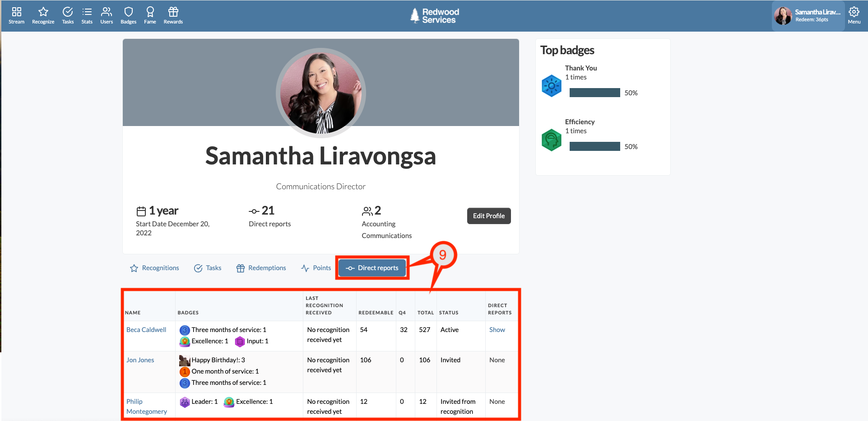Click the Redwood Services logo
Viewport: 868px width, 421px height.
click(435, 16)
